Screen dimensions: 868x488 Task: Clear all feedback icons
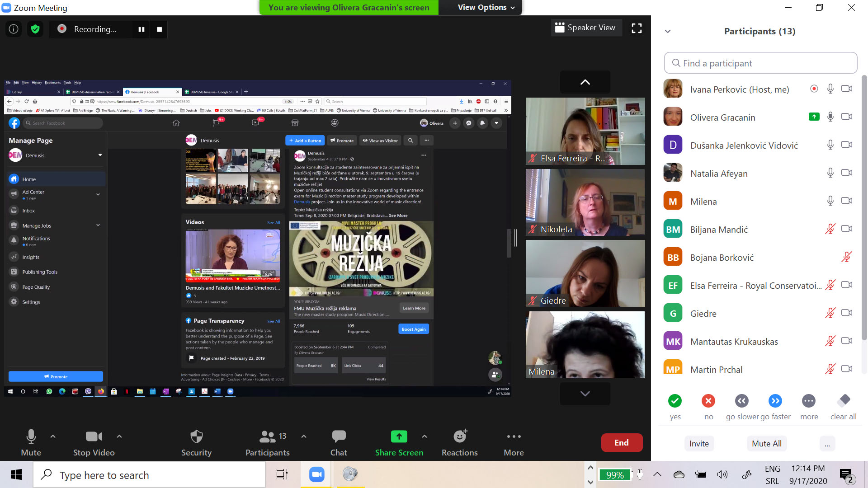(844, 401)
